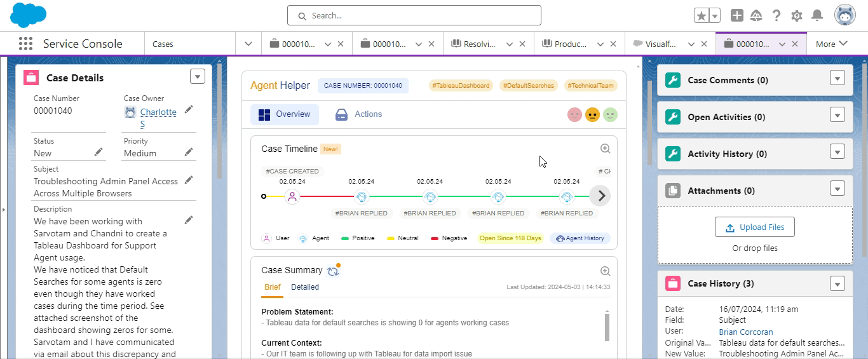Click the first agent reply timeline marker
This screenshot has height=359, width=868.
(361, 197)
